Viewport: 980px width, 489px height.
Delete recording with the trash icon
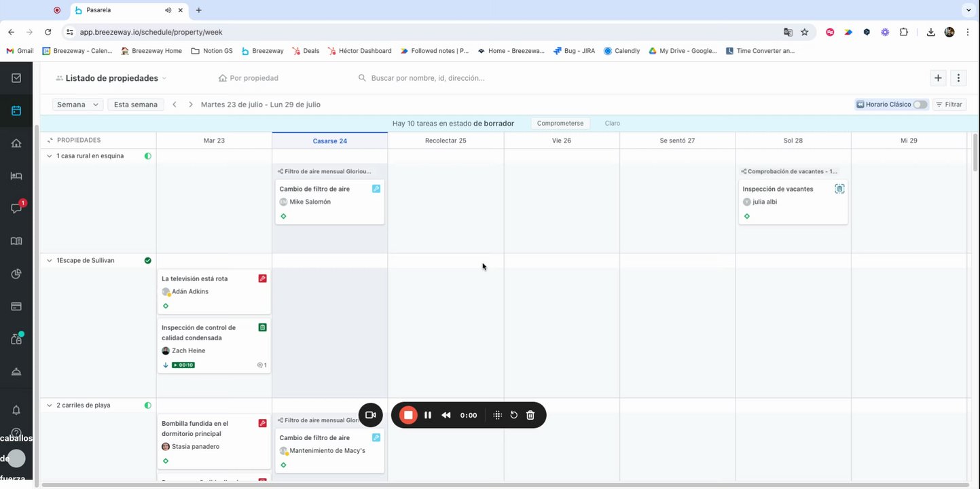(530, 415)
